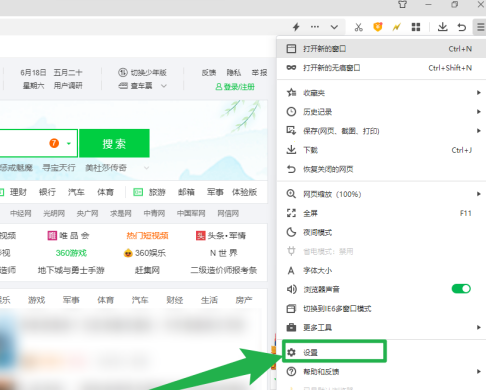Select 恢复关闭的网页 menu item
The width and height of the screenshot is (486, 390).
click(381, 169)
